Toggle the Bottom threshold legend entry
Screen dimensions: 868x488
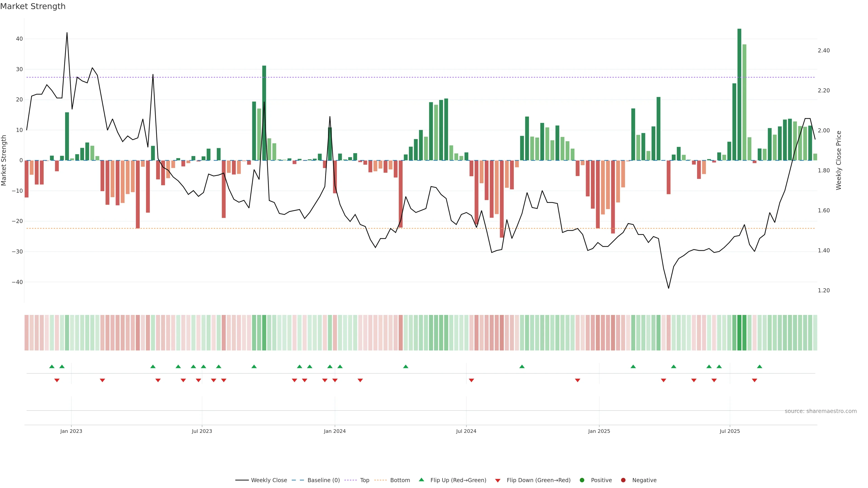(400, 480)
